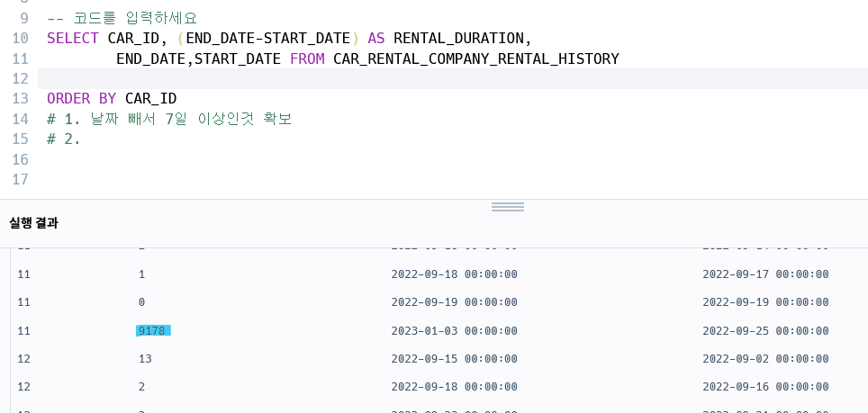Click the 실행 결과 results header

[x=34, y=223]
